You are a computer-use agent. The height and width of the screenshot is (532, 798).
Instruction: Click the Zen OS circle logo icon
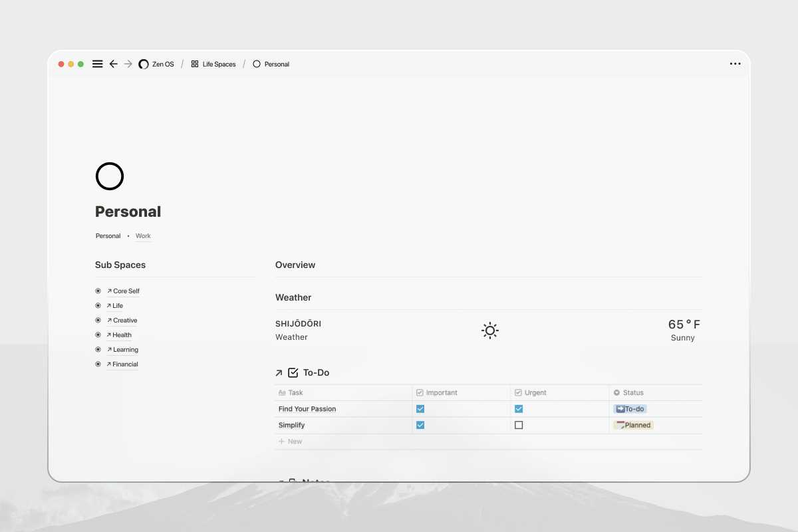(143, 64)
